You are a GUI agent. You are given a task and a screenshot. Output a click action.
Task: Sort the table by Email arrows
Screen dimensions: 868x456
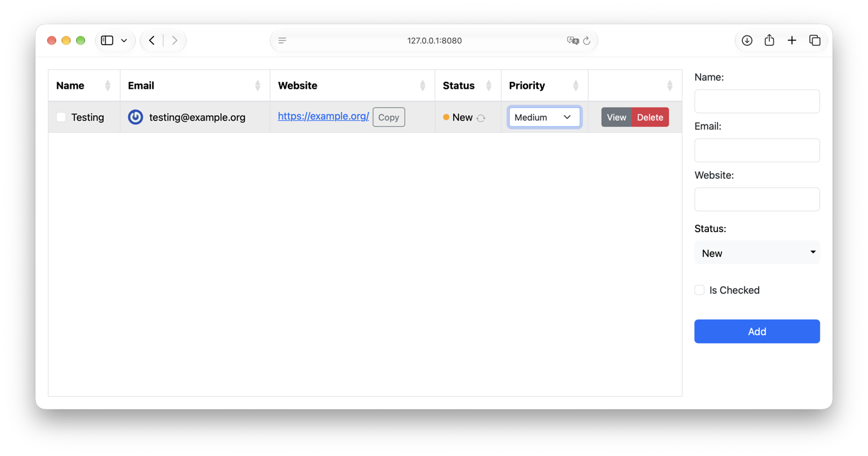click(258, 86)
